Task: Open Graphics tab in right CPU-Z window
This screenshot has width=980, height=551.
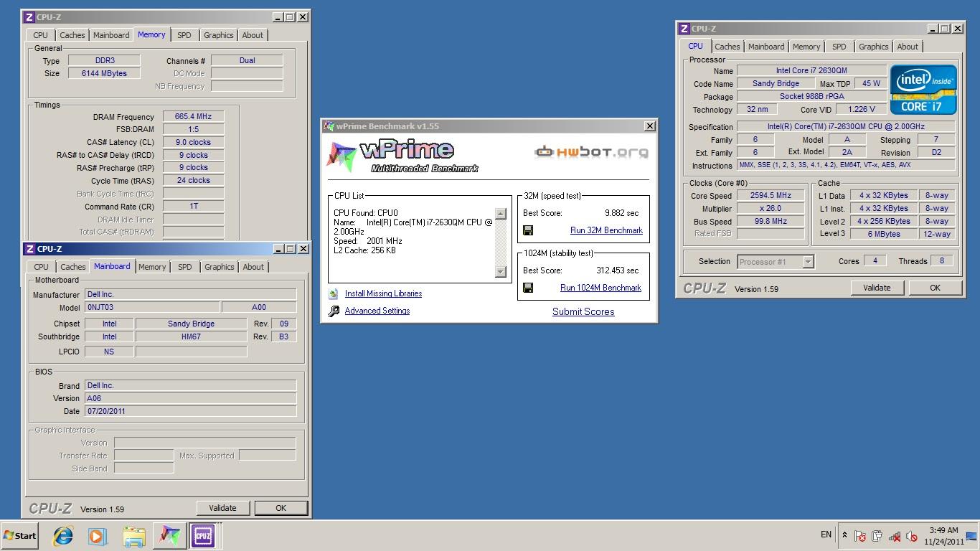Action: point(873,47)
